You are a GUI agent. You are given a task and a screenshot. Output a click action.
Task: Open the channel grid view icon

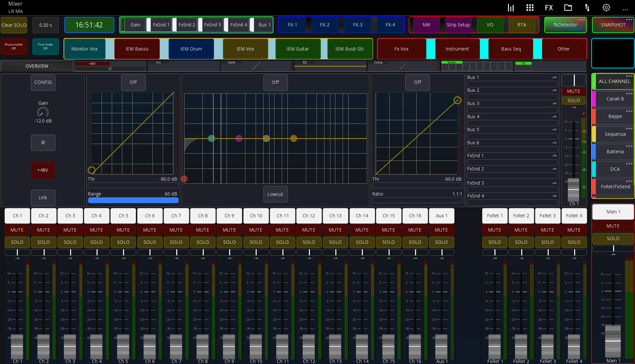530,7
